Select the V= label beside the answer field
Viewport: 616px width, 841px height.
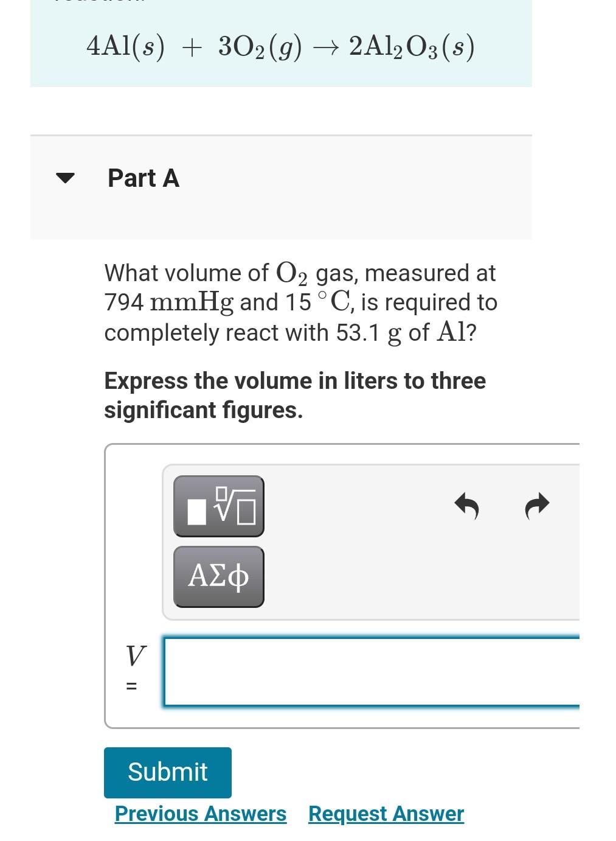click(134, 668)
